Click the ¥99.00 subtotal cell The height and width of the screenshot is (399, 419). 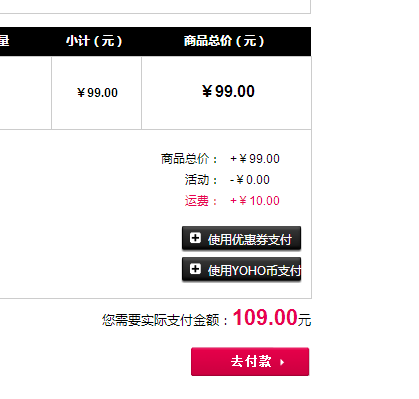pos(97,93)
